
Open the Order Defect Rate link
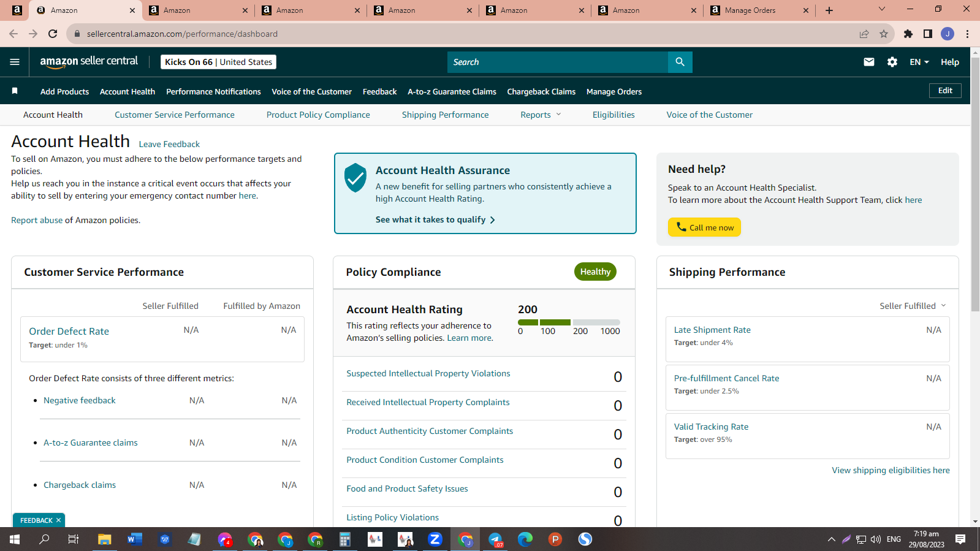tap(69, 331)
